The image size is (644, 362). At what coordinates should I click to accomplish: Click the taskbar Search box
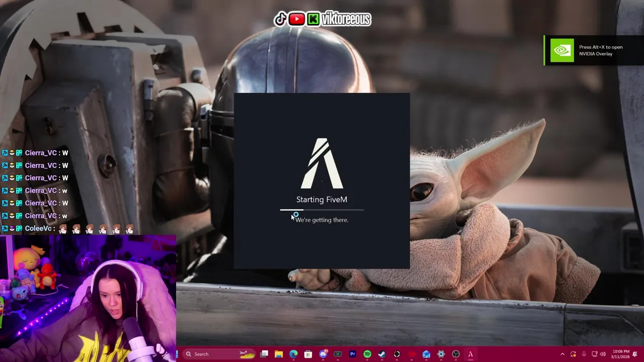click(220, 354)
